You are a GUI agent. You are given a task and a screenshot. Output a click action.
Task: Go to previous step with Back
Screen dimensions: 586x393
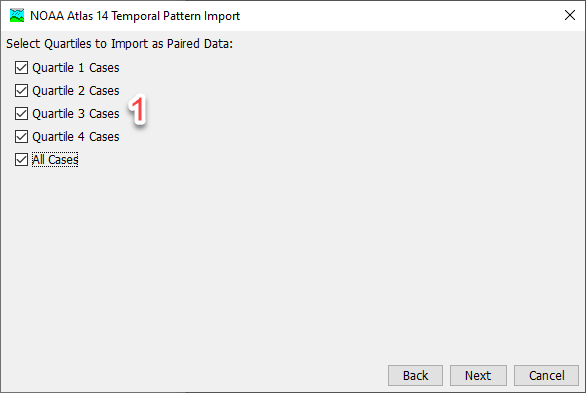pyautogui.click(x=415, y=375)
